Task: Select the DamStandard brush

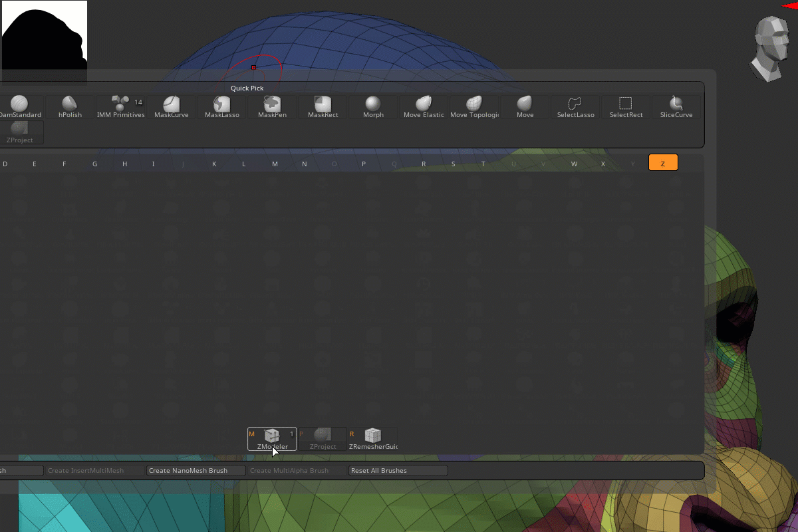Action: (21, 106)
